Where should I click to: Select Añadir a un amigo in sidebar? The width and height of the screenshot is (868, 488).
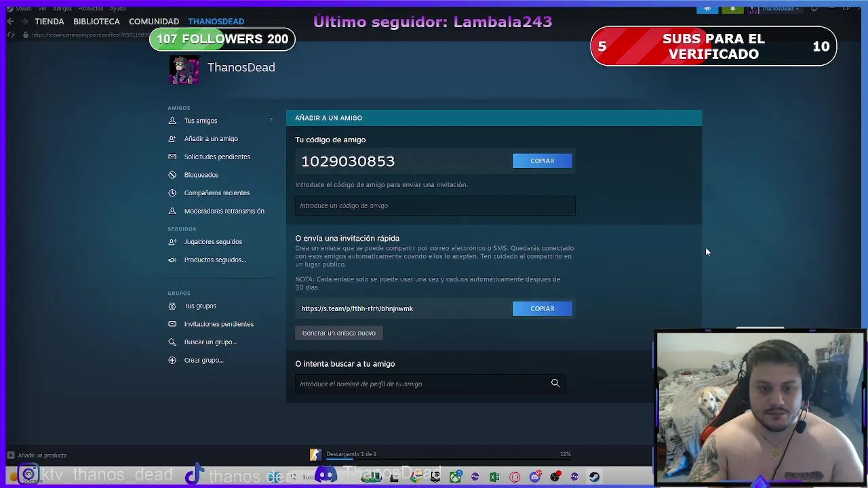coord(211,139)
